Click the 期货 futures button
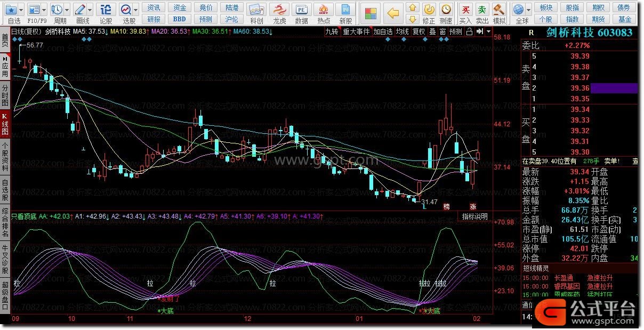 point(598,19)
